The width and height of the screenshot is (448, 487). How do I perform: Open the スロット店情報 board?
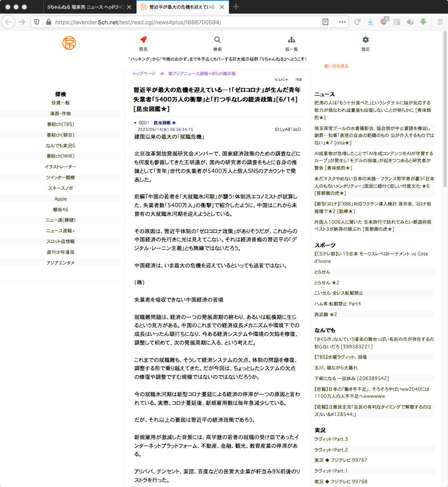pyautogui.click(x=61, y=241)
